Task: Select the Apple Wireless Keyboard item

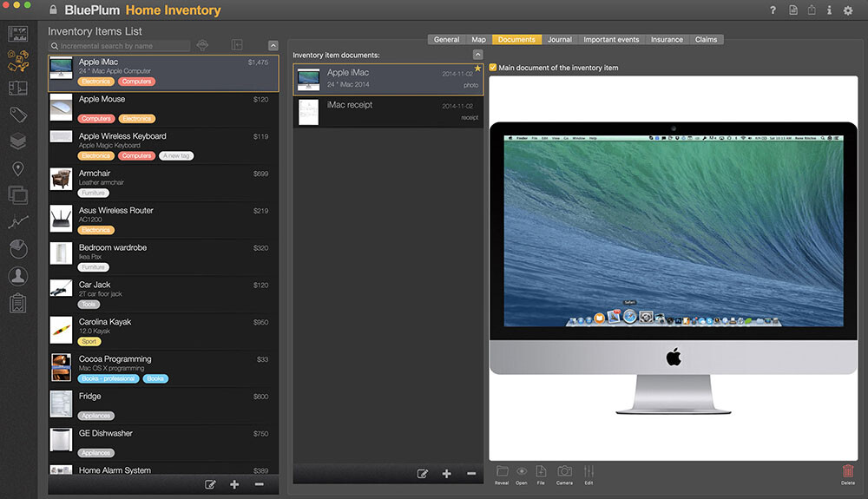Action: click(x=163, y=146)
